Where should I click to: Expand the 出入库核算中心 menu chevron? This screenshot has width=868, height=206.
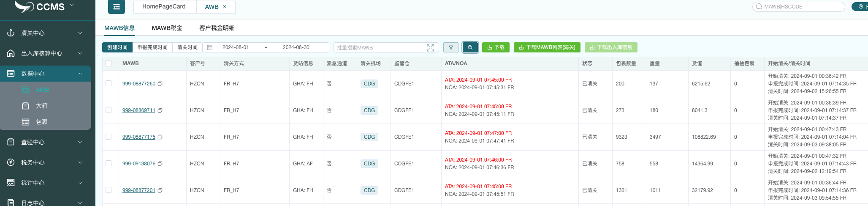point(80,53)
